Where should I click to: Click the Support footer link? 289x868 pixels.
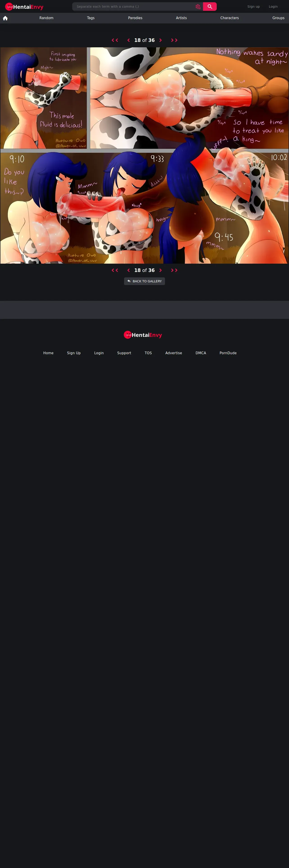coord(124,353)
